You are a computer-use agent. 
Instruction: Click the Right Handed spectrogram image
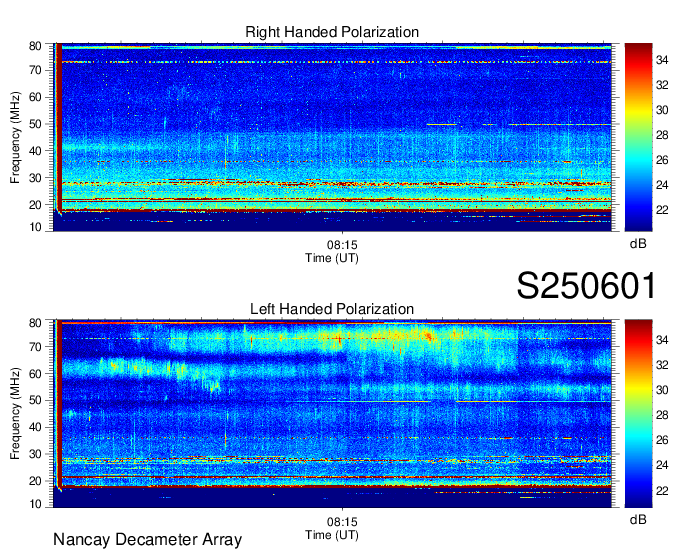point(332,137)
